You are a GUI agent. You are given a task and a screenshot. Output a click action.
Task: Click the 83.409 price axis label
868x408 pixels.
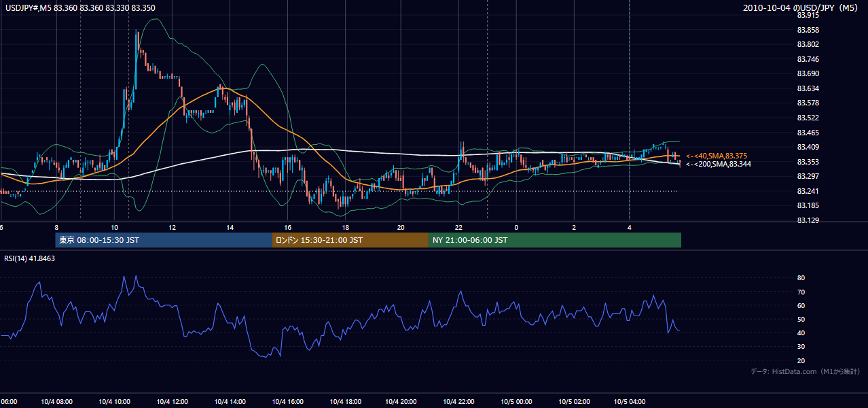point(808,147)
